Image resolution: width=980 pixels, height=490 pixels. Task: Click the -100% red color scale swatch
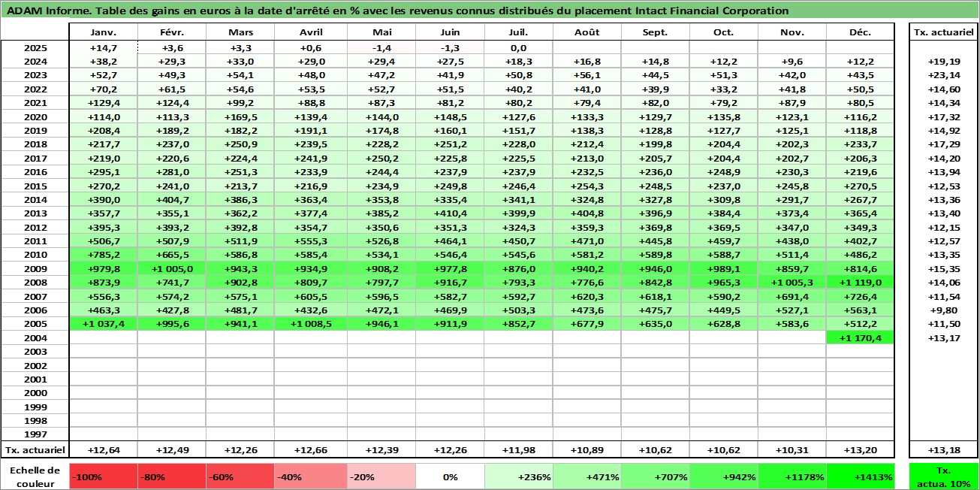[x=103, y=476]
